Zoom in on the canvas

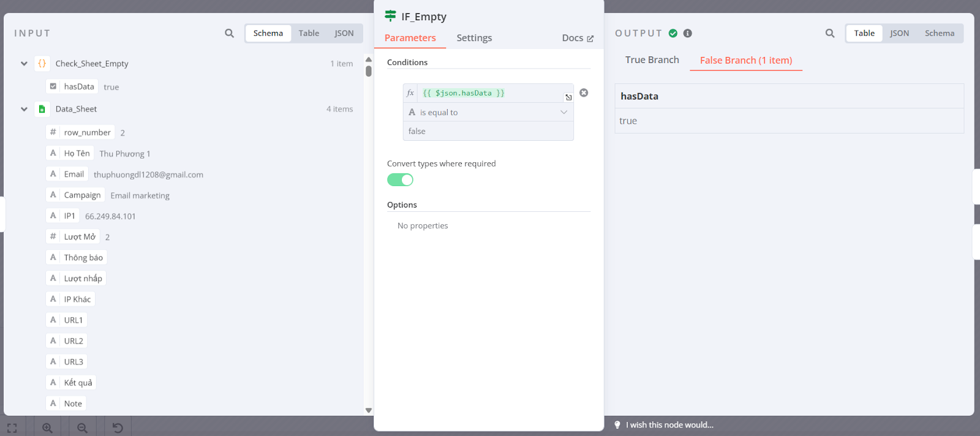47,428
